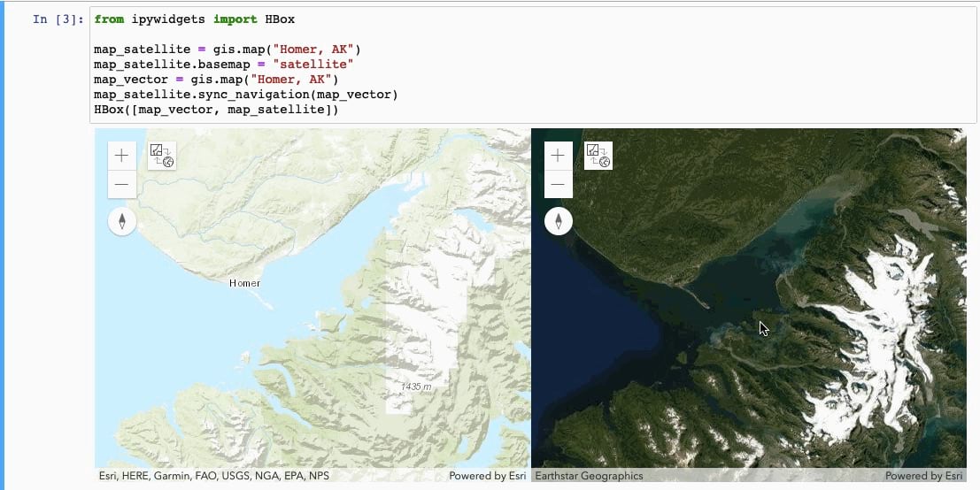The image size is (980, 490).
Task: Reset compass orientation on vector map
Action: pos(121,221)
